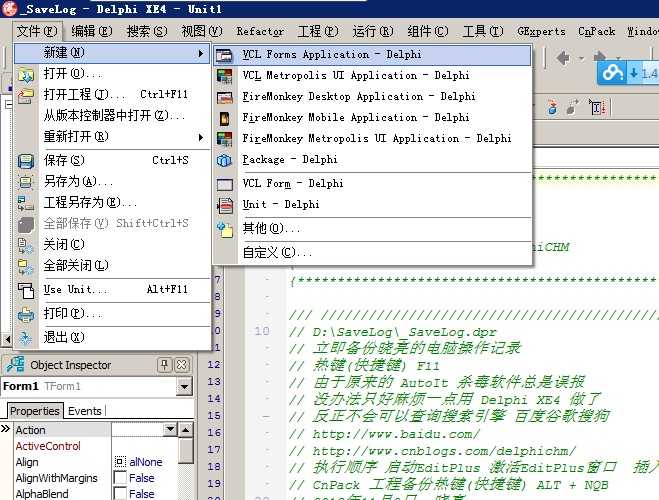Viewport: 659px width, 500px height.
Task: Click the Unit - Delphi icon
Action: [x=224, y=205]
